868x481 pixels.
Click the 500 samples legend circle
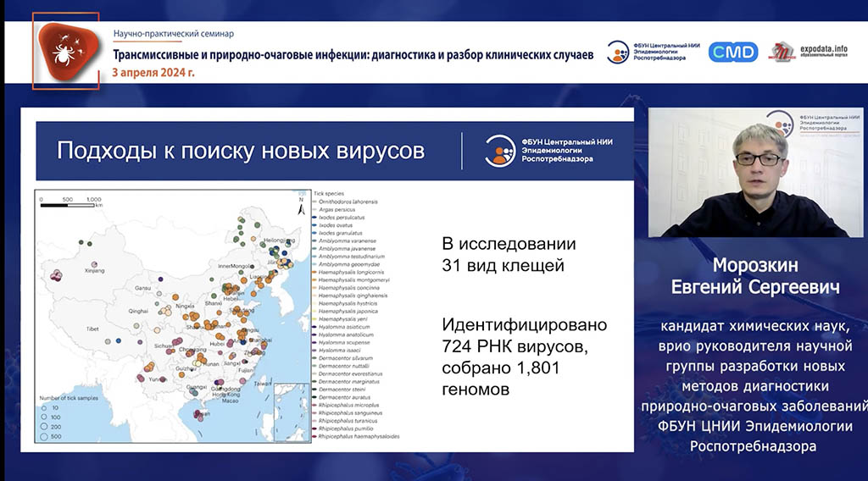click(x=44, y=436)
